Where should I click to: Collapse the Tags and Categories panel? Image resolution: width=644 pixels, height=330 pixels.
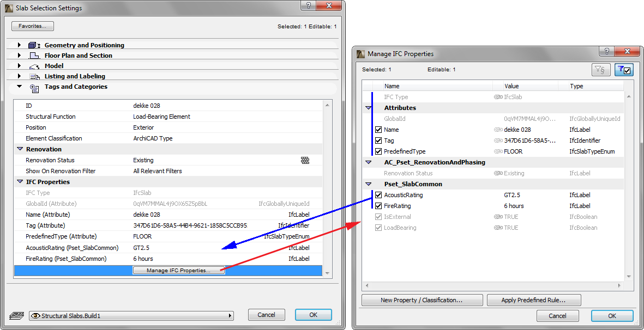pos(19,87)
